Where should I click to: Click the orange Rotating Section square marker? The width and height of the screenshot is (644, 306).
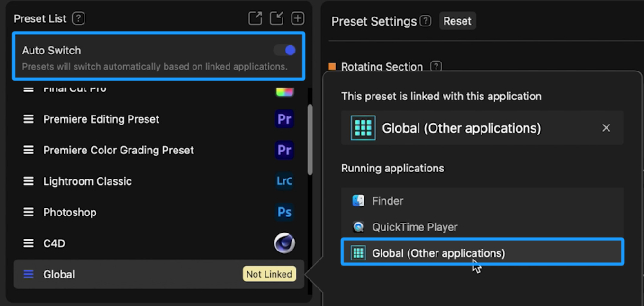click(332, 66)
